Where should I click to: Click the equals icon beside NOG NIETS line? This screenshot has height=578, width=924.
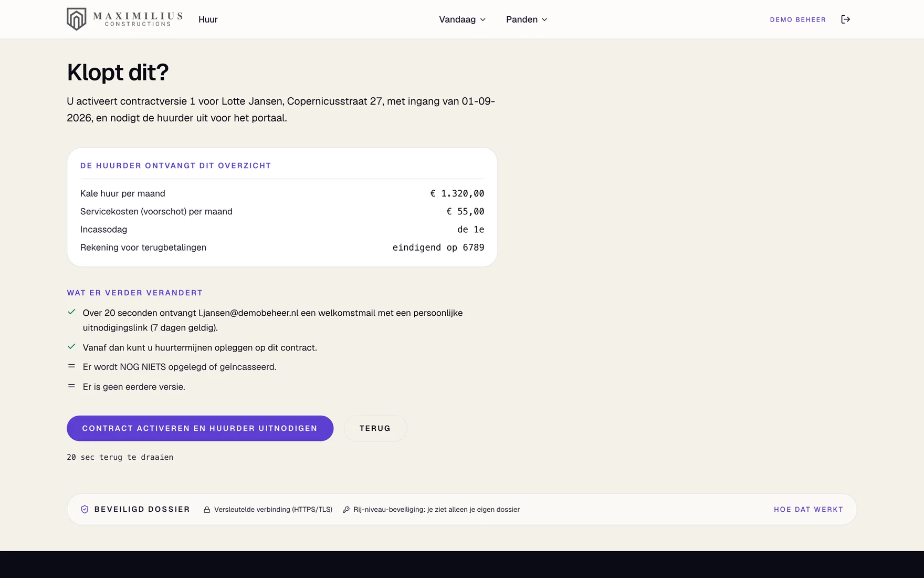(71, 366)
